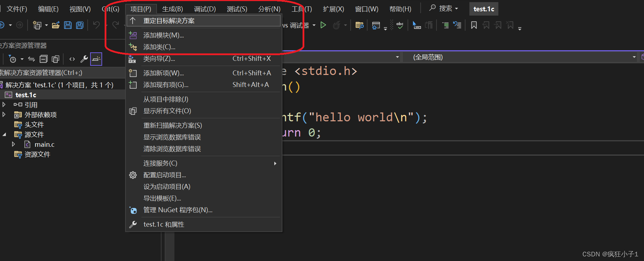Select 重定目标解决方案 in project menu
Image resolution: width=644 pixels, height=261 pixels.
pos(204,21)
